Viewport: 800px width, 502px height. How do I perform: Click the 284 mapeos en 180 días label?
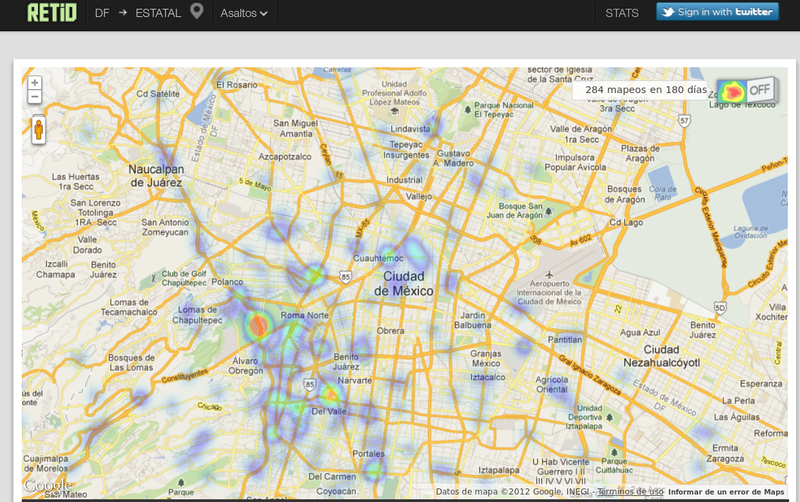click(x=646, y=90)
